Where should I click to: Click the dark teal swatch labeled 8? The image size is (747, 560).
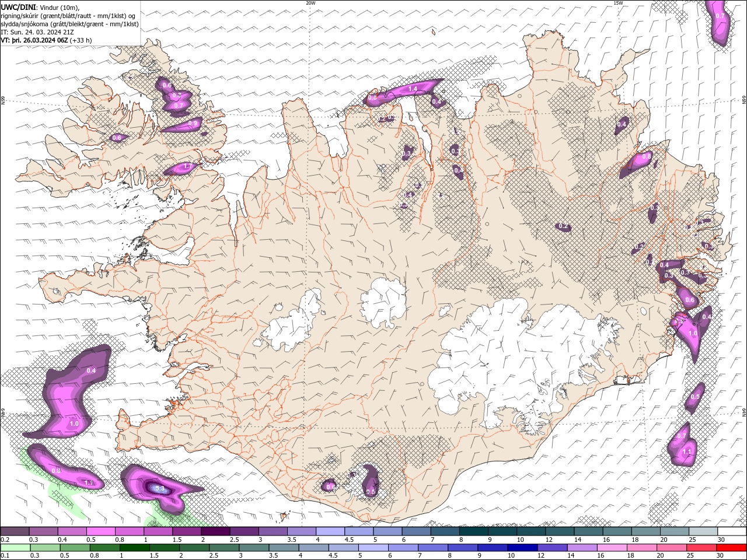[473, 531]
